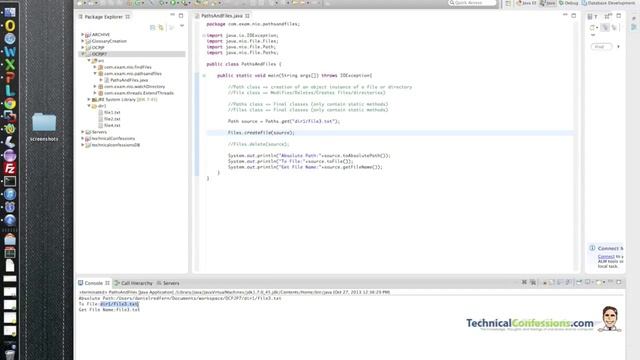Launch Microsoft Excel from the Dock
The width and height of the screenshot is (640, 360).
point(10,64)
